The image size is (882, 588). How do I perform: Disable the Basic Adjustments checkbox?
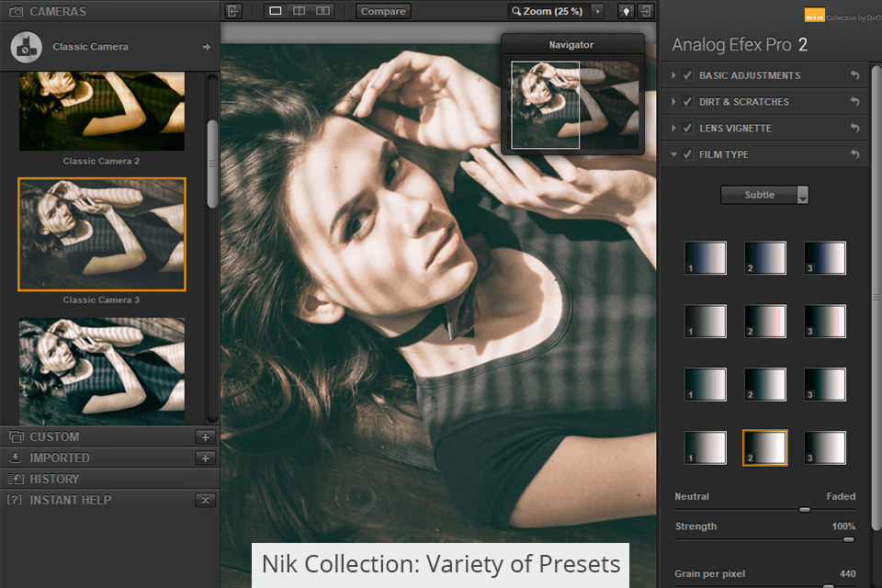[687, 75]
